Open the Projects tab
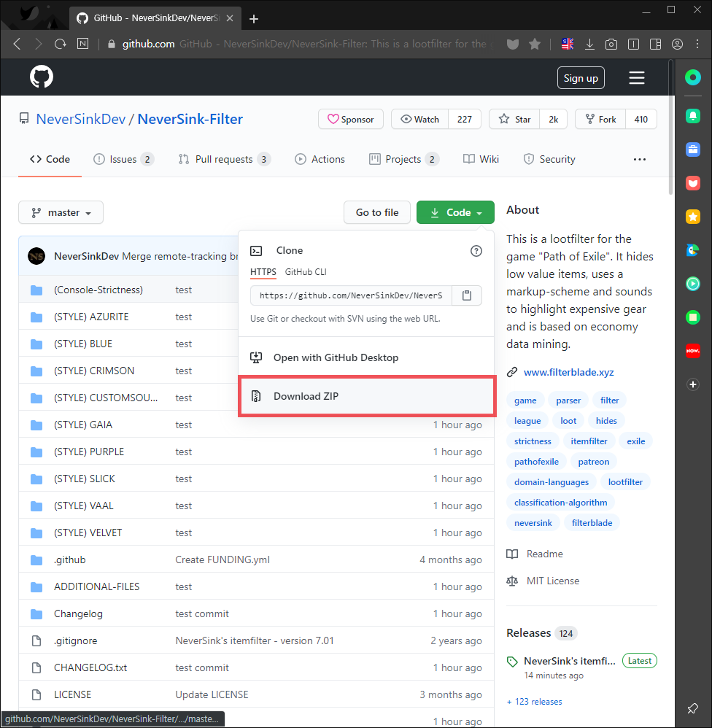 403,159
